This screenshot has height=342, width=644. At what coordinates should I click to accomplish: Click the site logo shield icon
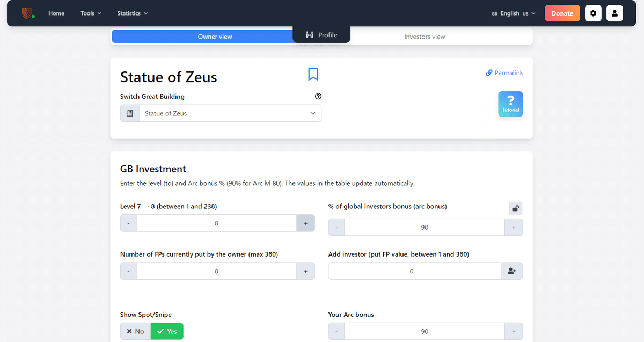[27, 13]
